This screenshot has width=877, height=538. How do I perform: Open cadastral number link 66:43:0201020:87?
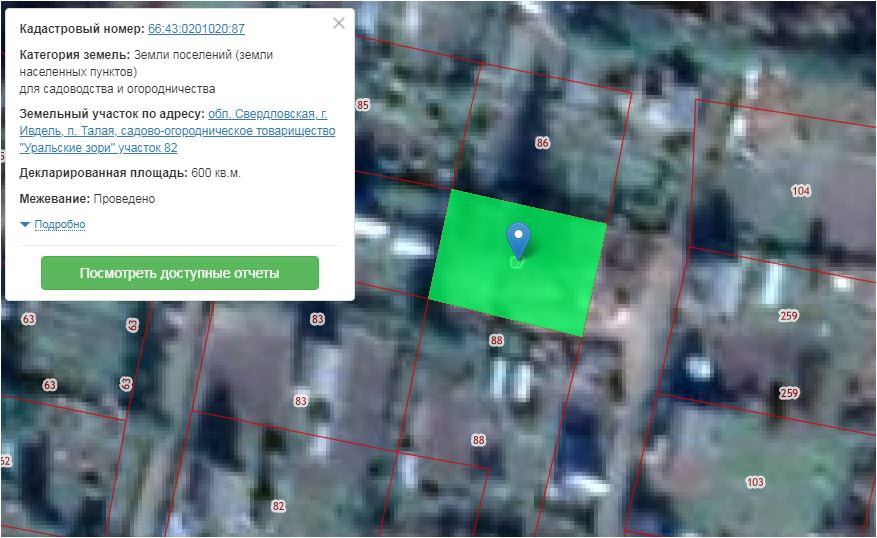pos(196,30)
